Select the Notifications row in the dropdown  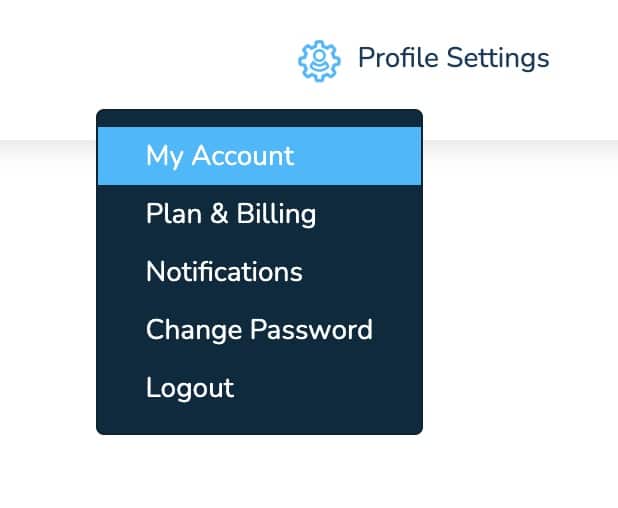click(x=259, y=272)
